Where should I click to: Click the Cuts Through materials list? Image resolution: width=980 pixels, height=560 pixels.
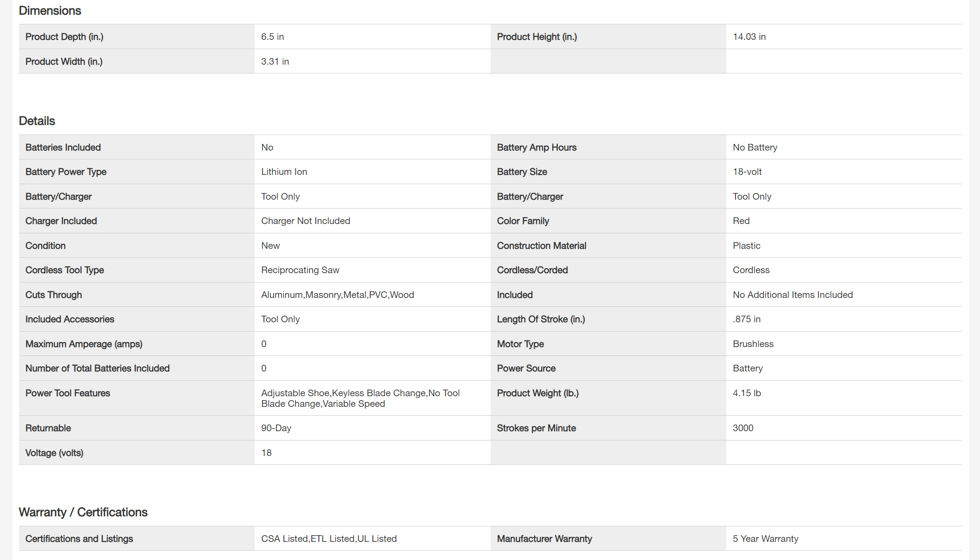pos(337,295)
